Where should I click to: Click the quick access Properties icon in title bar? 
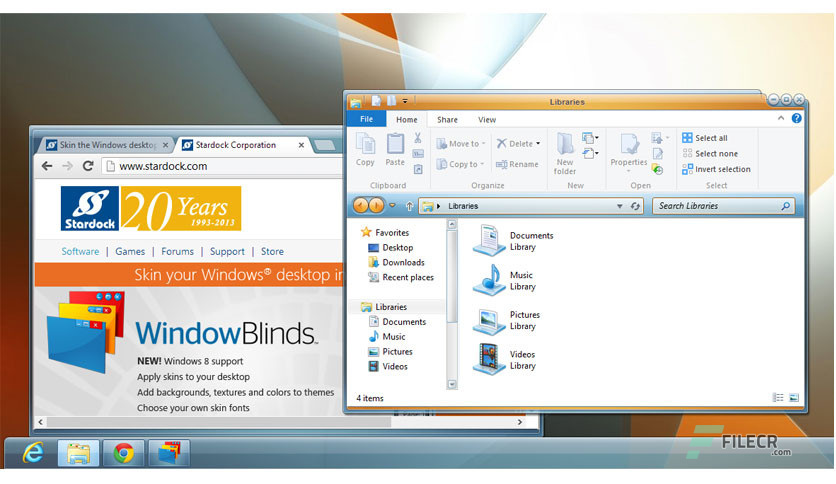(x=376, y=101)
